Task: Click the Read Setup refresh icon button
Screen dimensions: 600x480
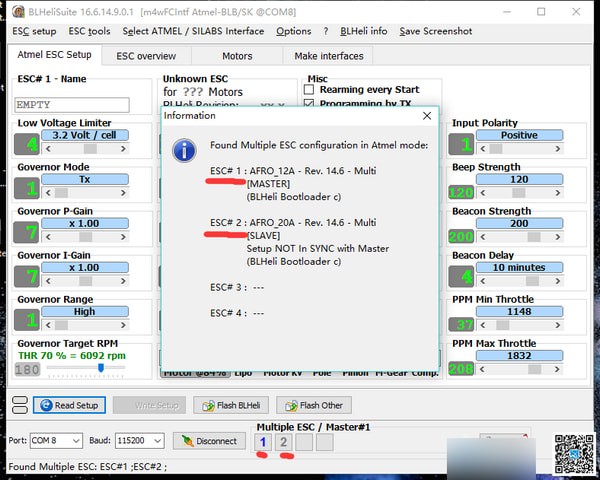Action: [69, 405]
